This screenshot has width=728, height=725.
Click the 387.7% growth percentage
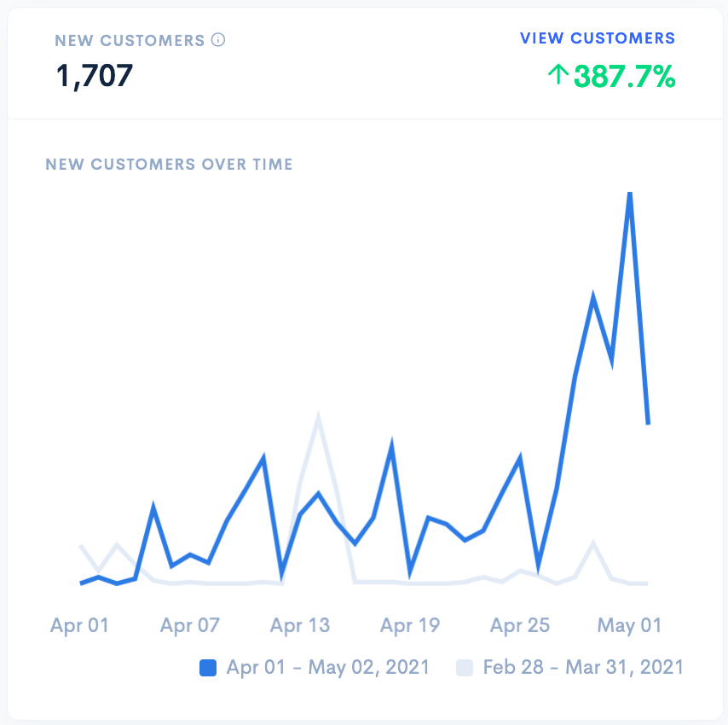pos(624,77)
